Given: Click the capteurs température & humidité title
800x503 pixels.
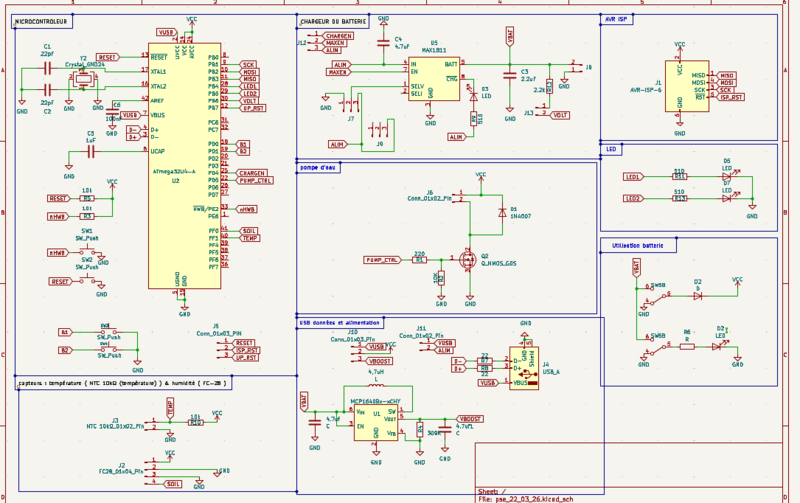Looking at the screenshot, I should (x=122, y=383).
